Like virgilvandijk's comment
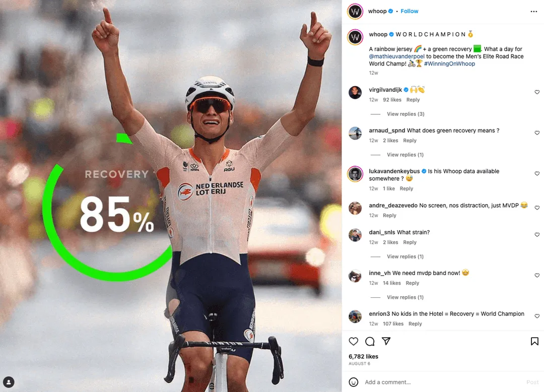Screen dimensions: 544x392 coord(537,92)
